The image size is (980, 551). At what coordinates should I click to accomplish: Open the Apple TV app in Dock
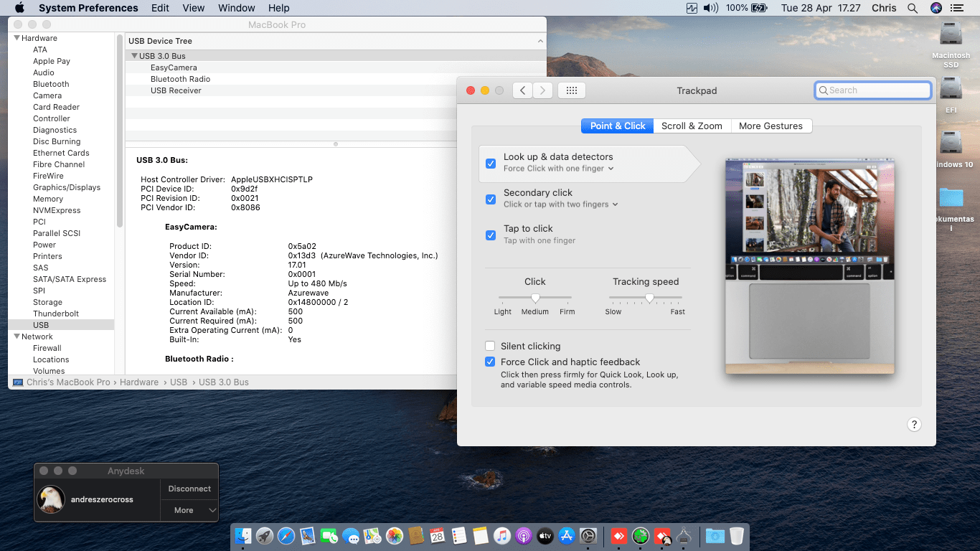pos(545,535)
